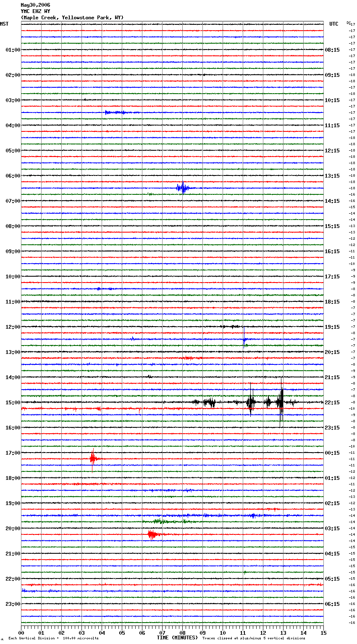Click the UTC timezone header
357x644 pixels.
tap(333, 24)
